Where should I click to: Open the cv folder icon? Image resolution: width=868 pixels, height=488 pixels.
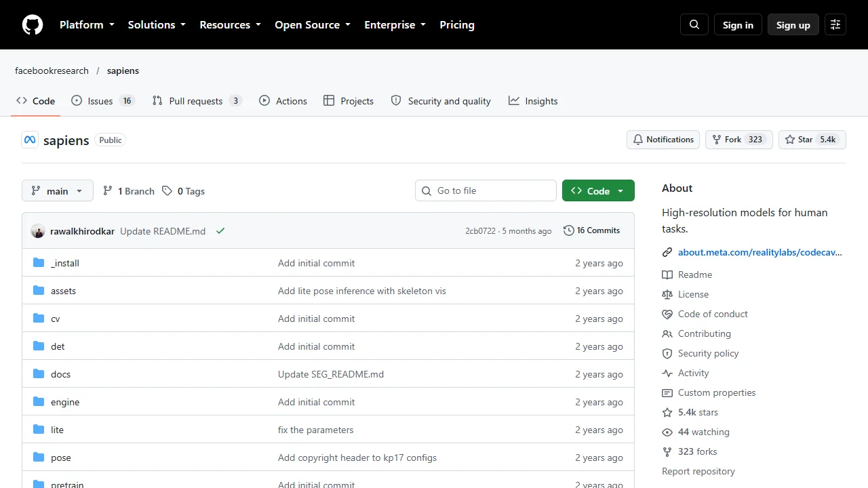(x=39, y=319)
